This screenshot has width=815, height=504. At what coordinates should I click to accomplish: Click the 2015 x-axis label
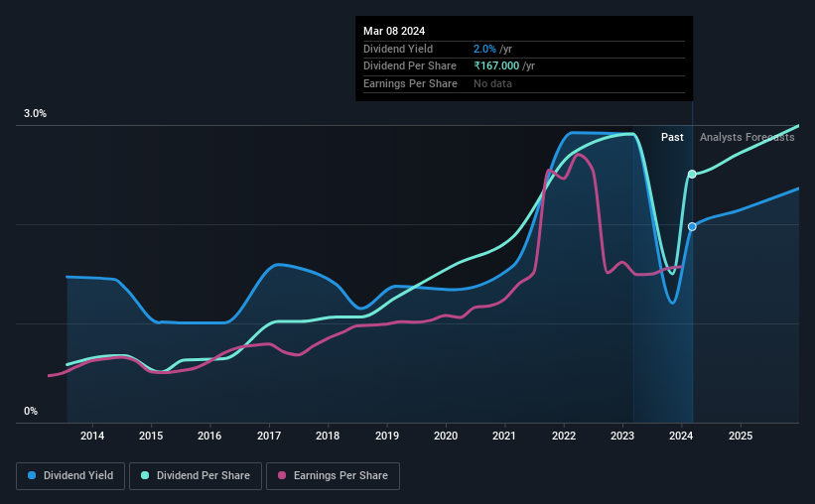click(x=151, y=436)
